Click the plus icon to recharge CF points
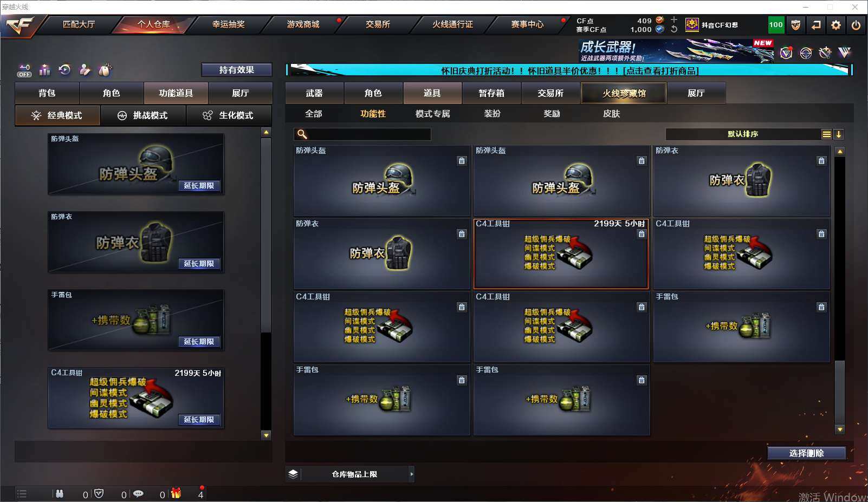868x502 pixels. 674,20
